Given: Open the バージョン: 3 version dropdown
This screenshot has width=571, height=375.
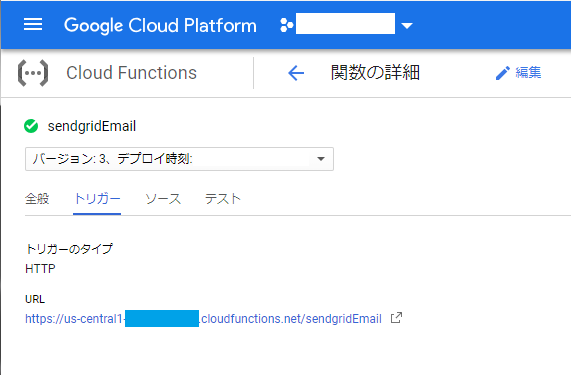Looking at the screenshot, I should [x=179, y=159].
